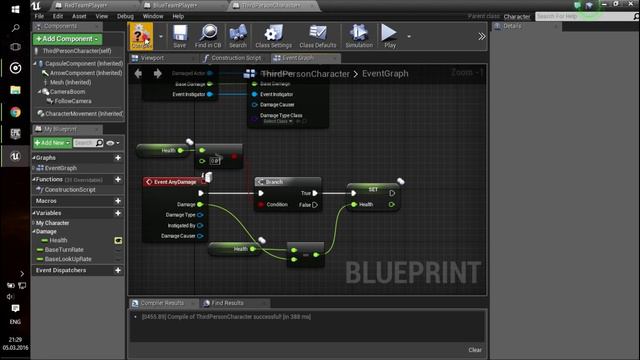Click Branch Condition input pin
Image resolution: width=640 pixels, height=360 pixels.
(x=261, y=204)
